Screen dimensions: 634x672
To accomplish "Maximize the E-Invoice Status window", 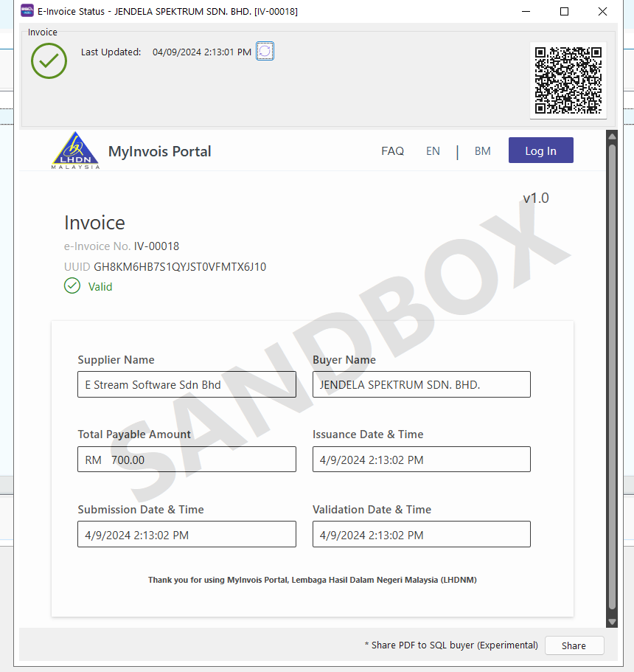I will click(x=564, y=11).
